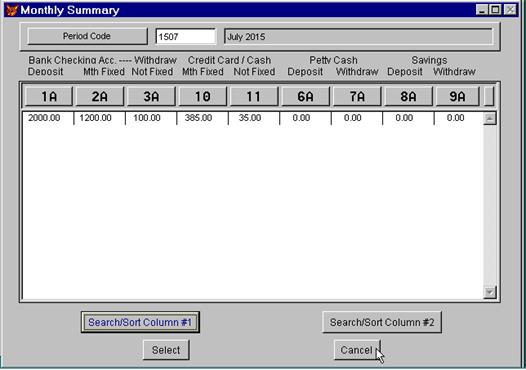This screenshot has height=370, width=526.
Task: Select column header 7A
Action: click(357, 97)
